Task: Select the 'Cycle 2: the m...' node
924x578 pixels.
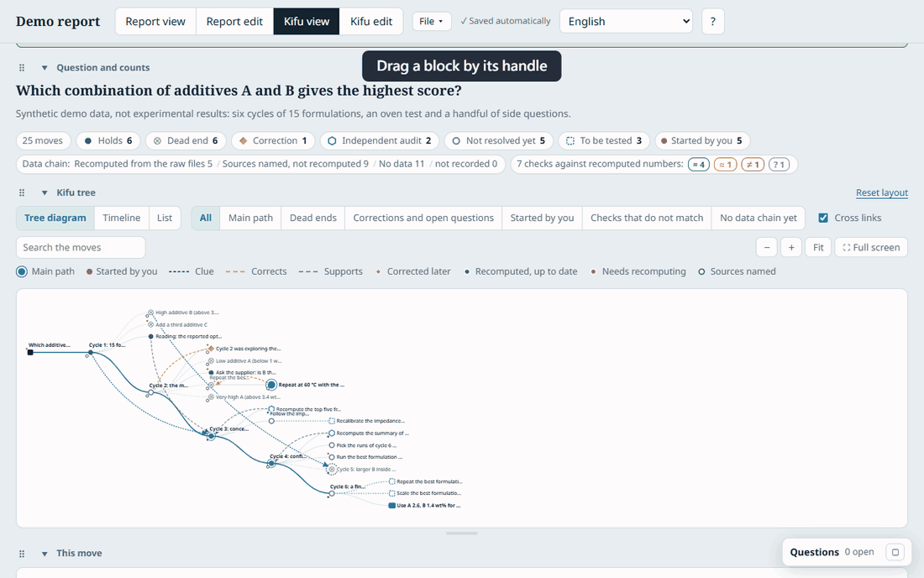Action: click(151, 392)
